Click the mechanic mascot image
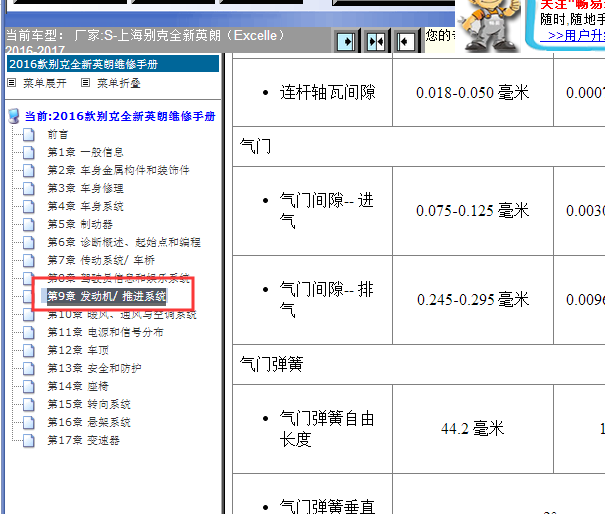The width and height of the screenshot is (605, 514). [x=488, y=25]
